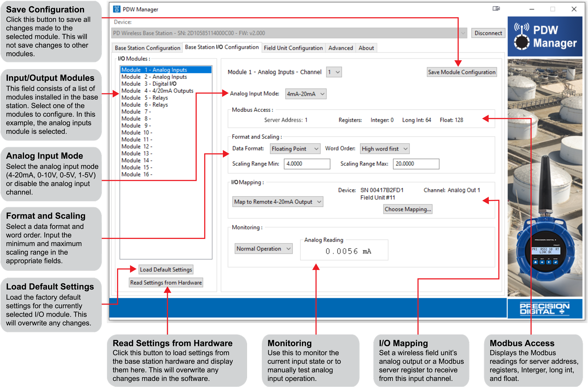Click the Precision Digital logo
Image resolution: width=588 pixels, height=387 pixels.
[x=545, y=309]
